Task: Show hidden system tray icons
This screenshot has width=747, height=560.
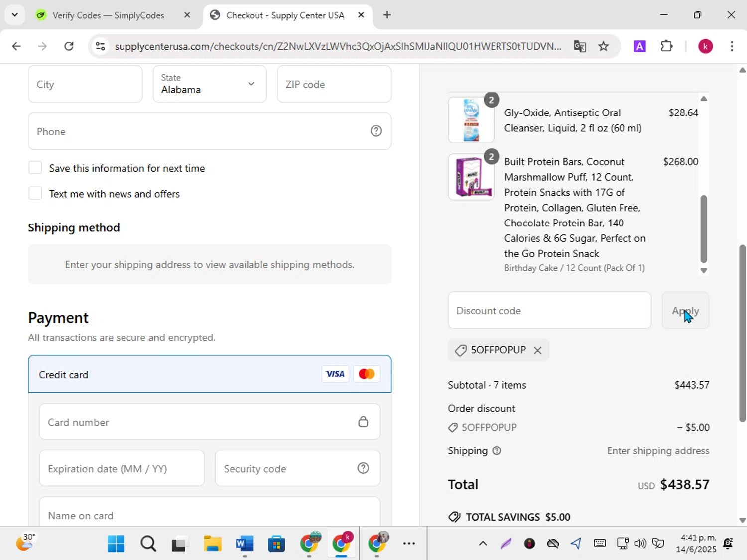Action: [x=483, y=544]
